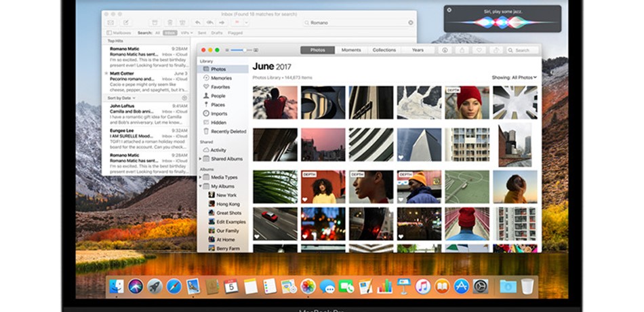Collapse the My Albums disclosure triangle
The width and height of the screenshot is (644, 312).
point(201,187)
